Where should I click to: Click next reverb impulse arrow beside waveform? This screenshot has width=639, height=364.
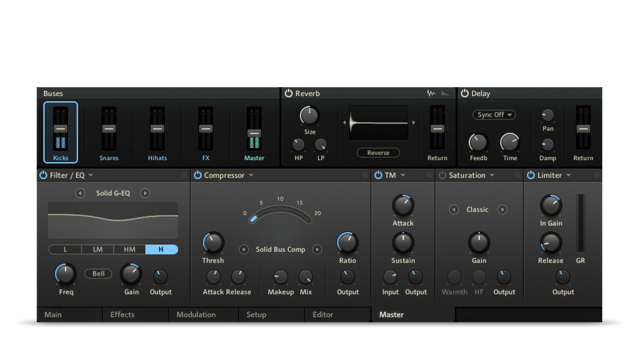(414, 123)
